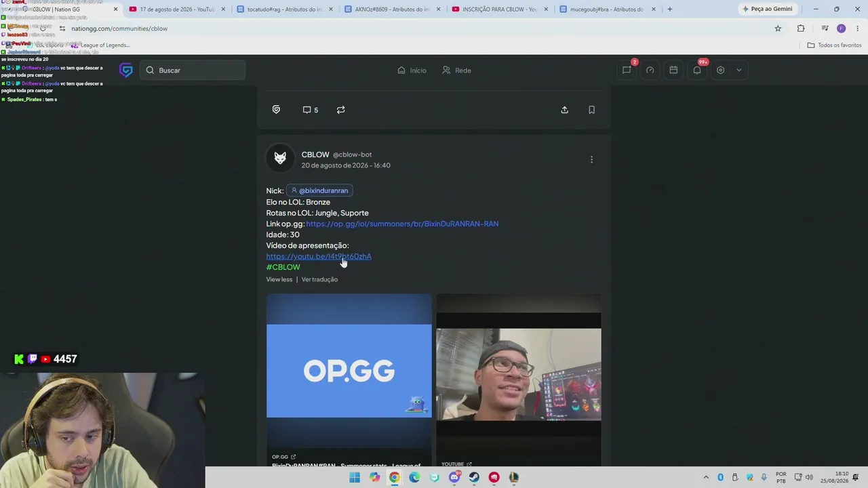Open the volume control in system tray
The image size is (868, 488).
809,477
